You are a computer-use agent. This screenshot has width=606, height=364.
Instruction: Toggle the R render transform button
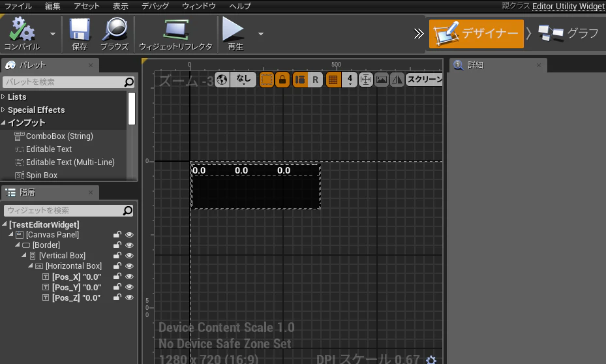click(x=315, y=80)
